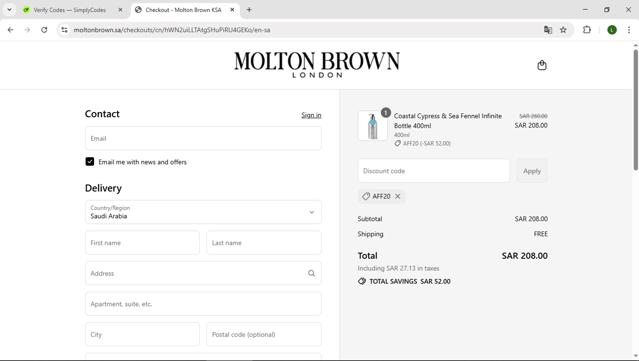Focus the Address field

(x=203, y=273)
